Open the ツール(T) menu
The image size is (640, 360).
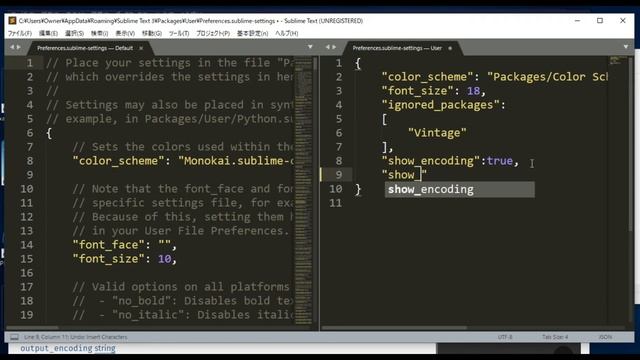tap(179, 33)
